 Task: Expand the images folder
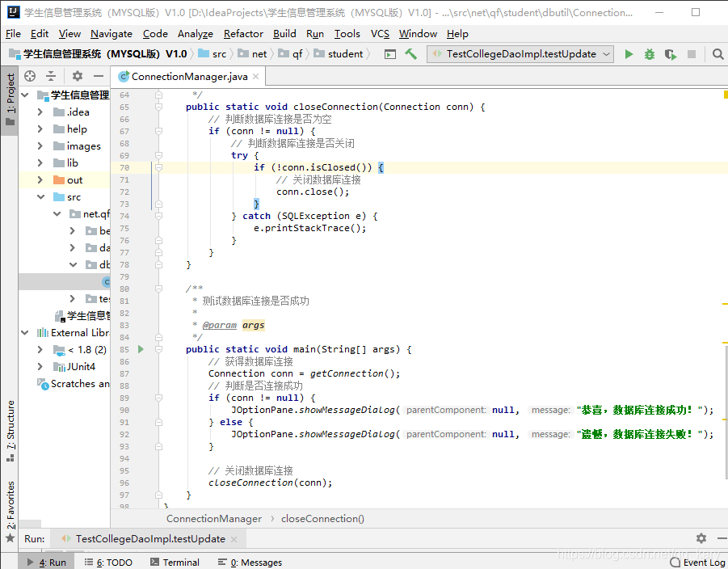pos(40,145)
